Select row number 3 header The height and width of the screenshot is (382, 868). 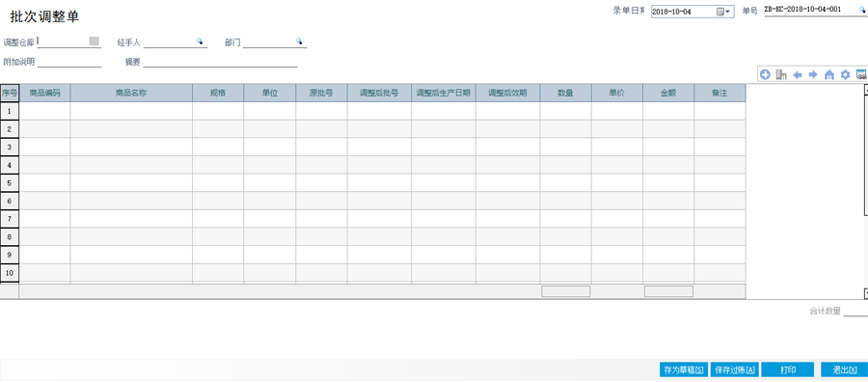(10, 147)
